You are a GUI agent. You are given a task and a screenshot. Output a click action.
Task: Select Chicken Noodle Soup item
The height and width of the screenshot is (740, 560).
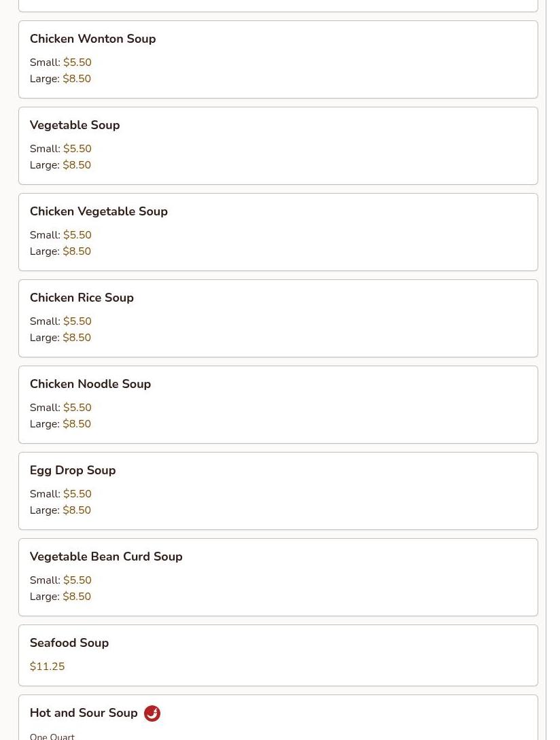point(278,405)
